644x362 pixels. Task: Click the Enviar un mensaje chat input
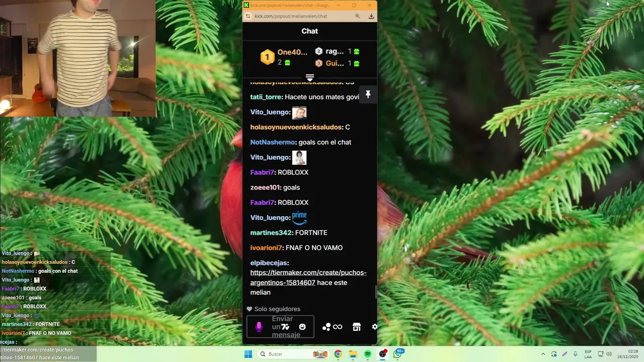(x=280, y=327)
